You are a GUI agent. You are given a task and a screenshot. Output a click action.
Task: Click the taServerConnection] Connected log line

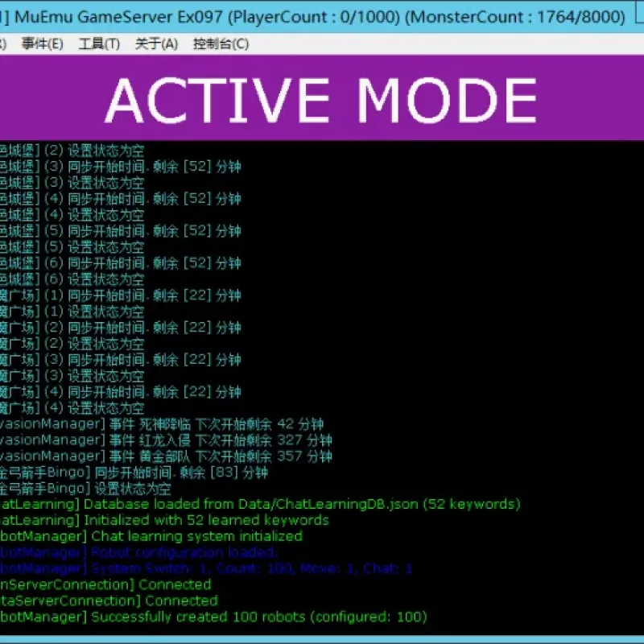point(109,601)
